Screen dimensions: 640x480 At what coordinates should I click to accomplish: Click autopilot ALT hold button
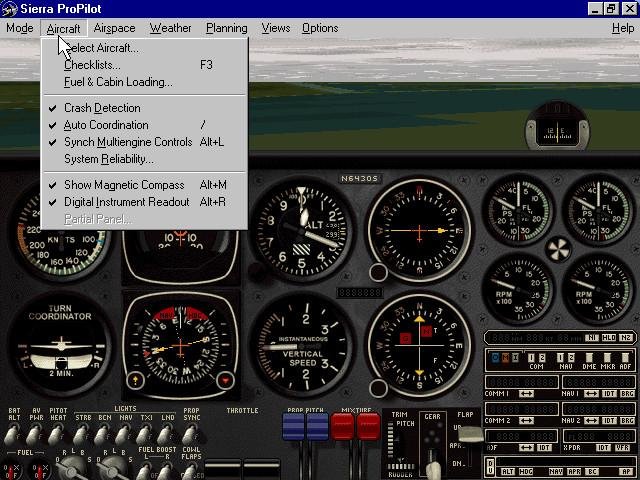click(507, 471)
